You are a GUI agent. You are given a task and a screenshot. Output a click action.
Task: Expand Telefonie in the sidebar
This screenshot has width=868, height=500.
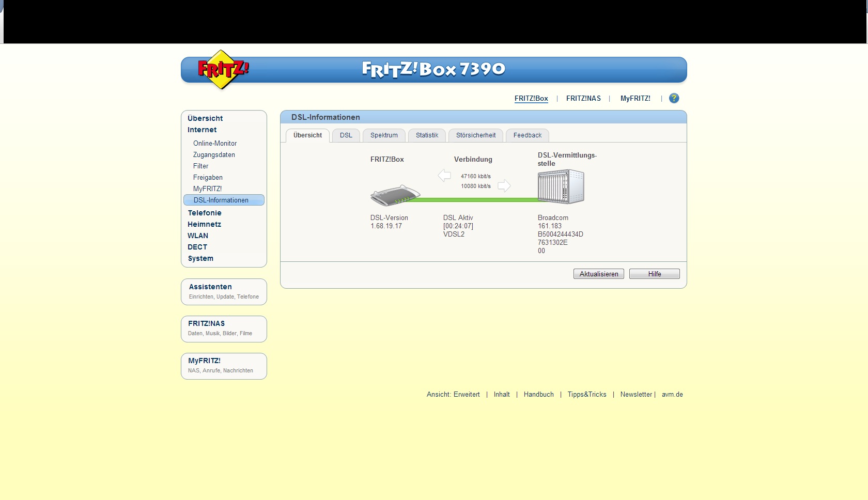[x=205, y=213]
